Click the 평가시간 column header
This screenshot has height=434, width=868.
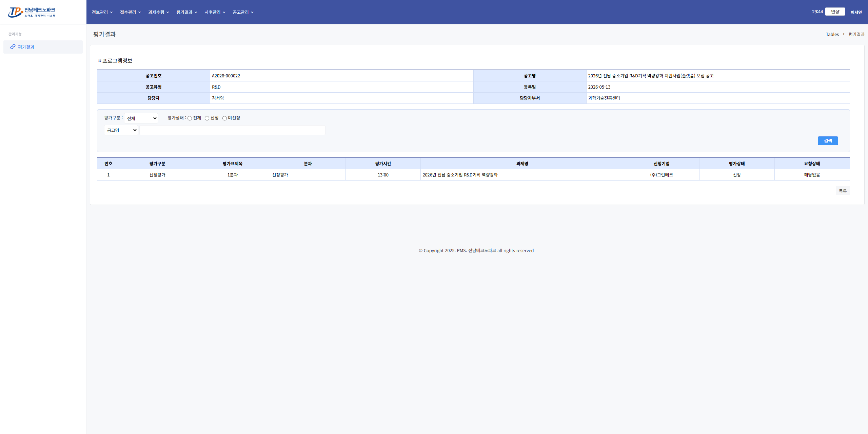coord(383,164)
